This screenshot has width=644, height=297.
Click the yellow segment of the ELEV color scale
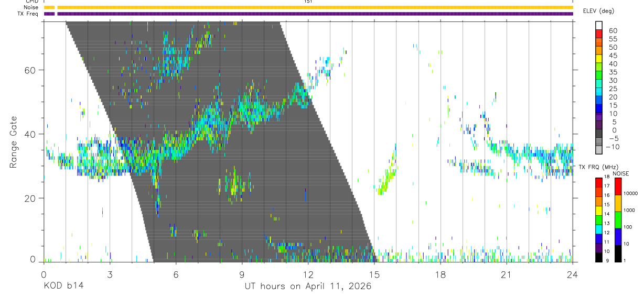tap(599, 60)
